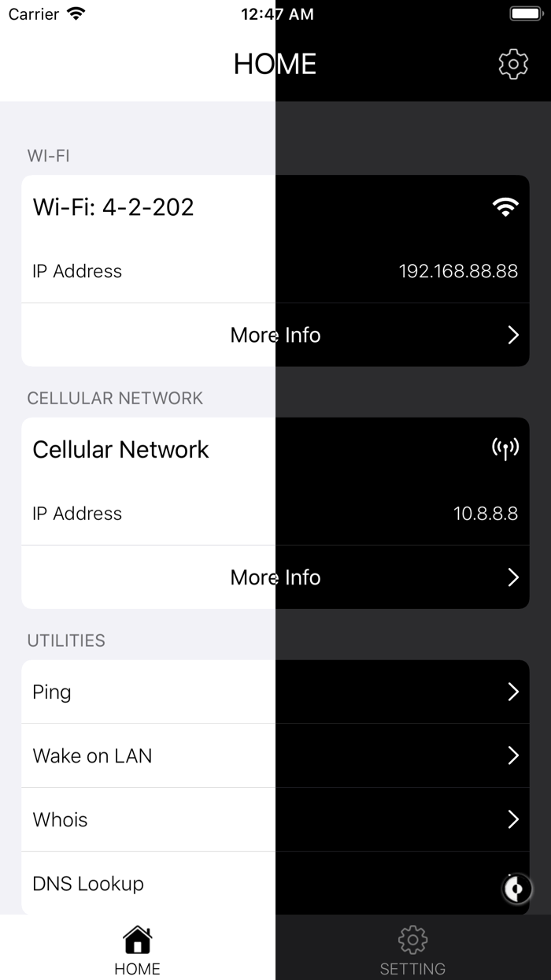The image size is (551, 980).
Task: Tap the Wi-Fi network name 4-2-202
Action: (113, 206)
